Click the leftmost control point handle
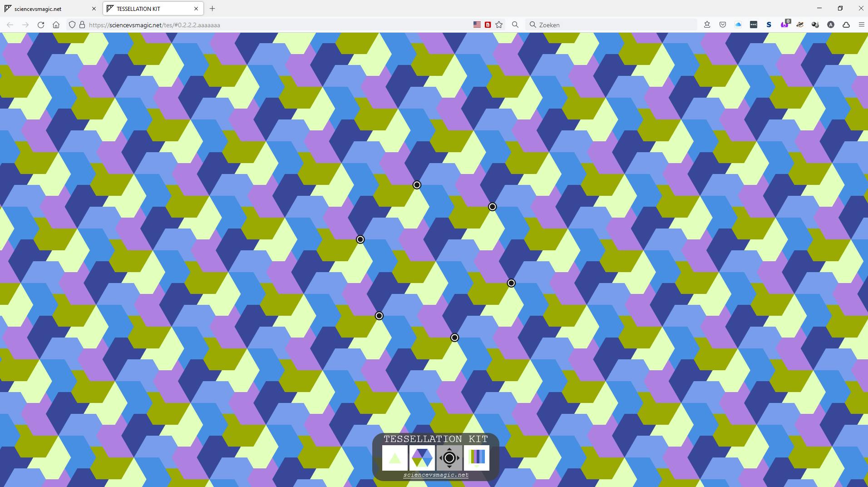Image resolution: width=868 pixels, height=487 pixels. pyautogui.click(x=360, y=239)
